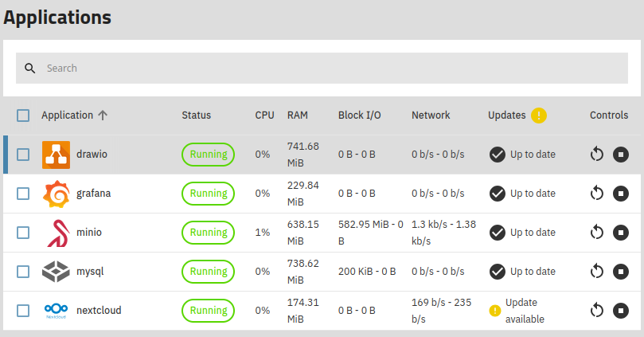Click the 169 b/s - 235 b/s network value

click(442, 311)
